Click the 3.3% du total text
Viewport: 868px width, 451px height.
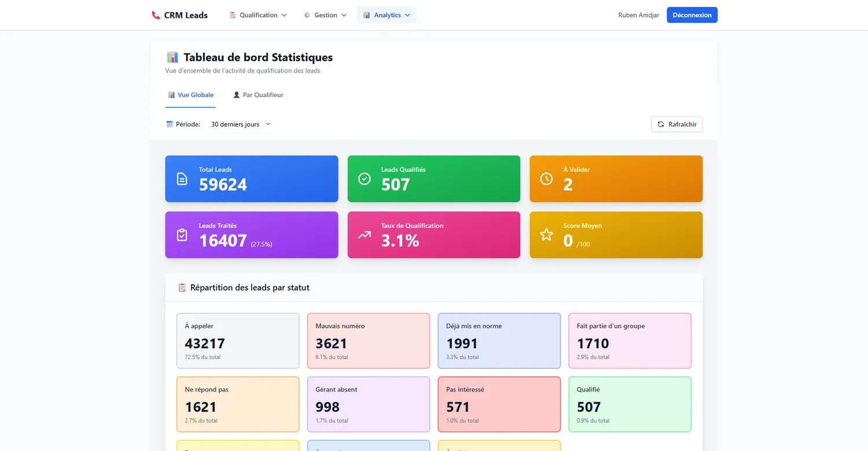click(462, 357)
